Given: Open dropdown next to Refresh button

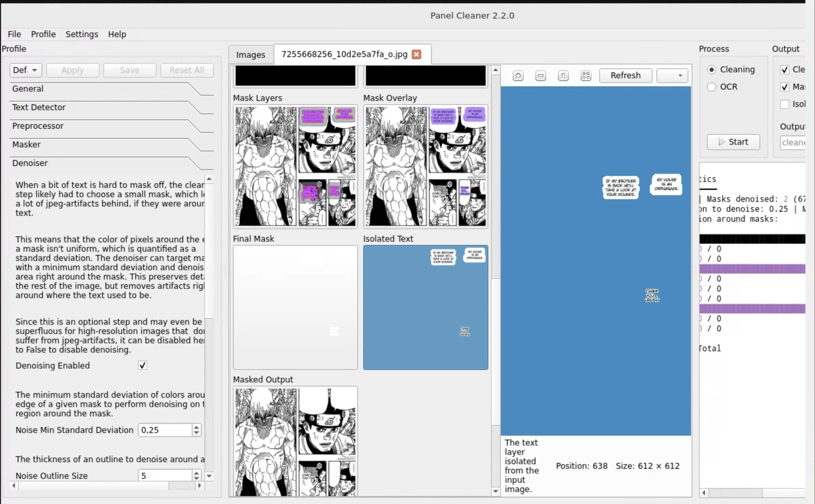Looking at the screenshot, I should pos(672,76).
